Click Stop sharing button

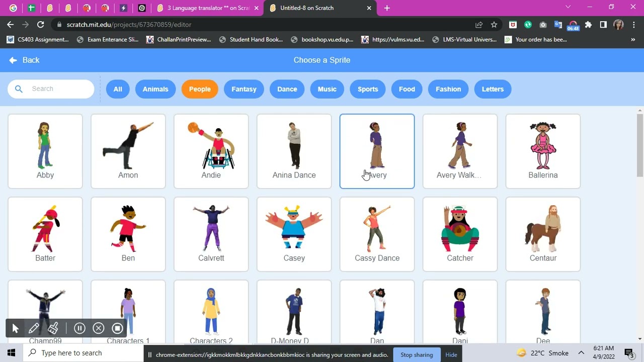pyautogui.click(x=417, y=354)
